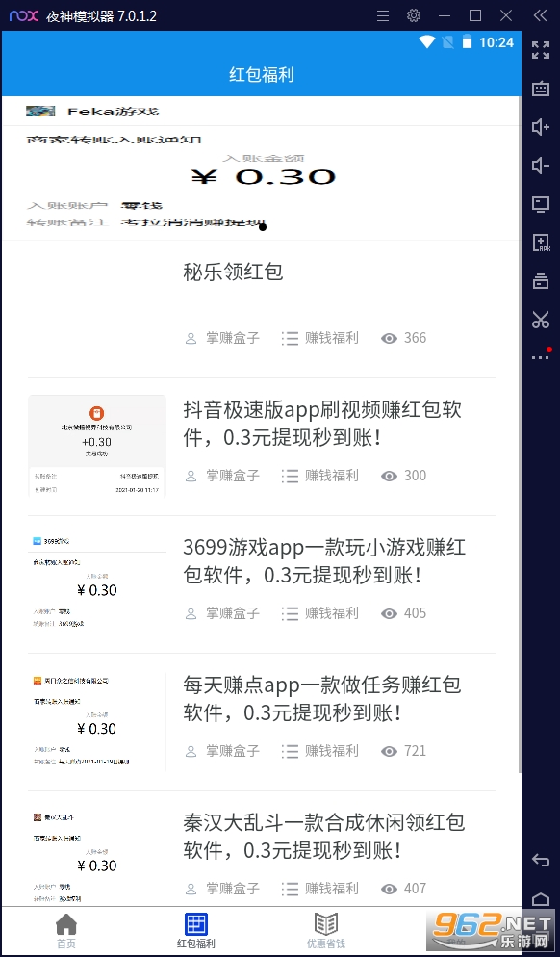Switch to 首页 home tab

click(x=66, y=931)
